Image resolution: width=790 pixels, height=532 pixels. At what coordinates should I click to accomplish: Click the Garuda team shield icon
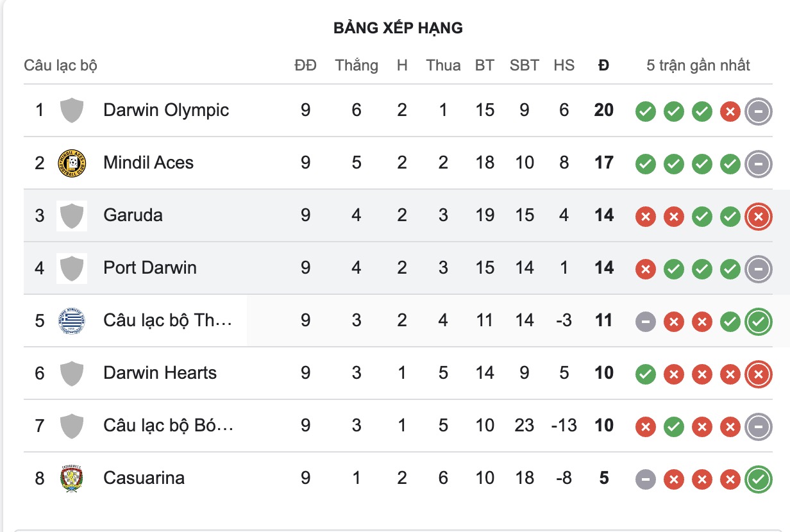tap(72, 216)
